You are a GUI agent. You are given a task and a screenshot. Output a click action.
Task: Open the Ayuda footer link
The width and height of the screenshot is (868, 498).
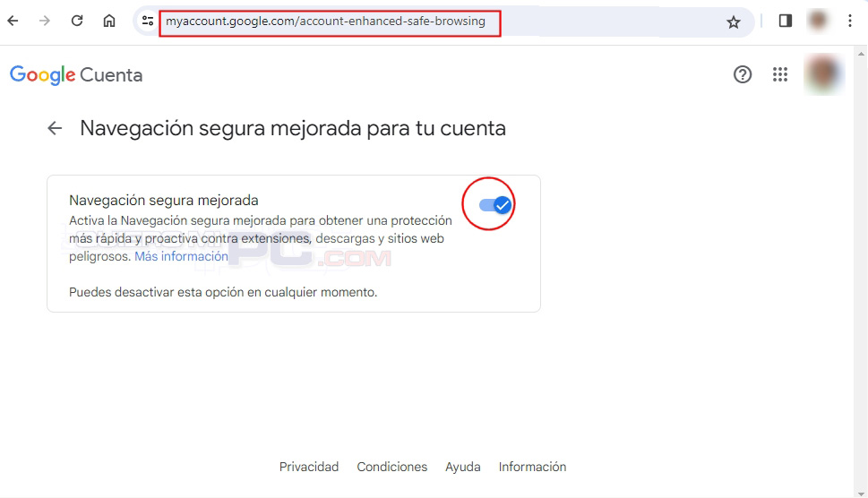tap(463, 467)
